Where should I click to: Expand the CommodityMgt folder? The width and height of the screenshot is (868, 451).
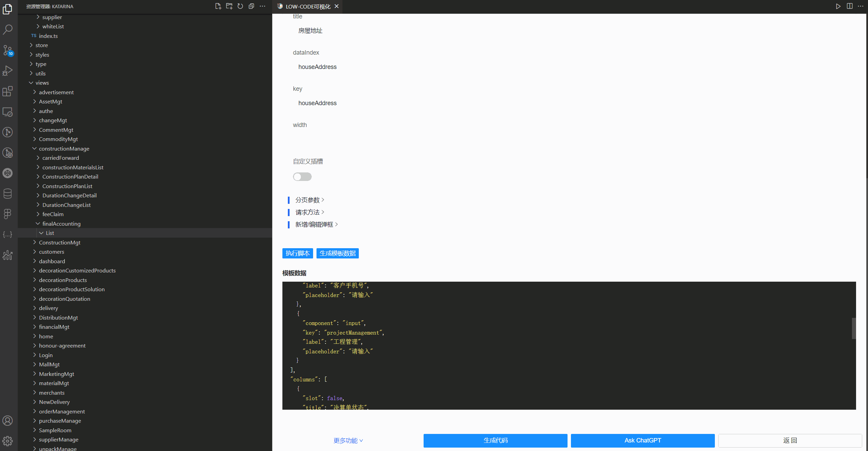pyautogui.click(x=58, y=139)
